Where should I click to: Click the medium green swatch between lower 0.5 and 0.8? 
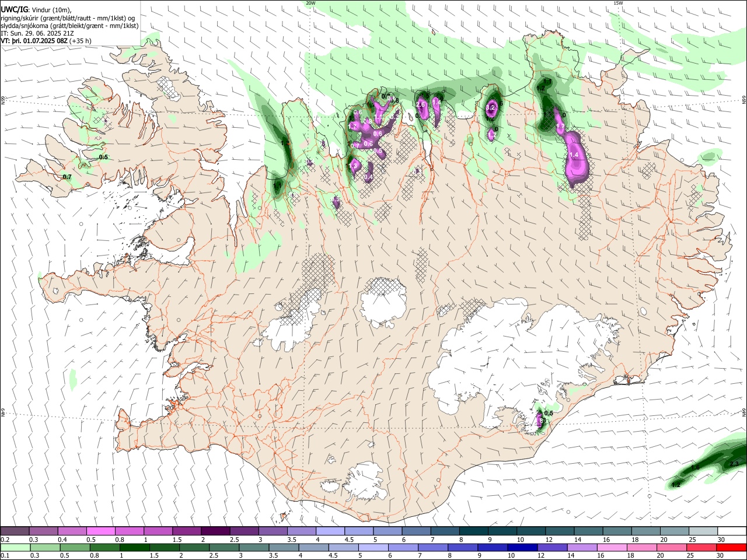[x=75, y=548]
